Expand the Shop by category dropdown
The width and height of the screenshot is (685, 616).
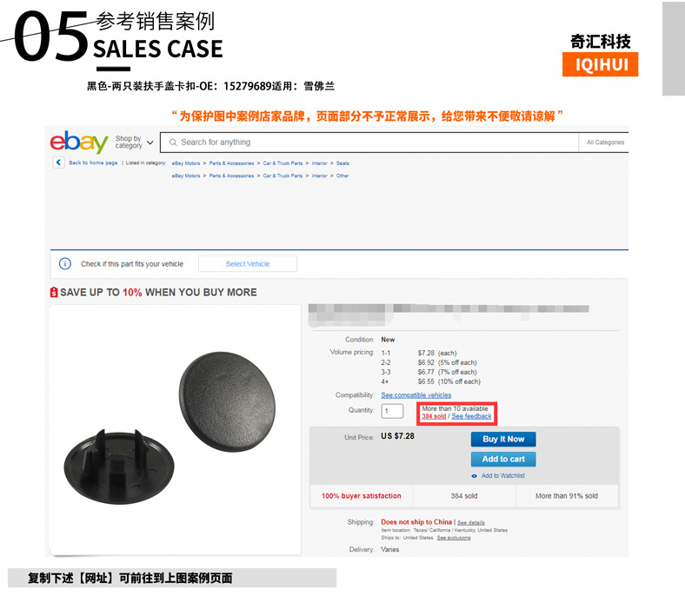coord(134,142)
